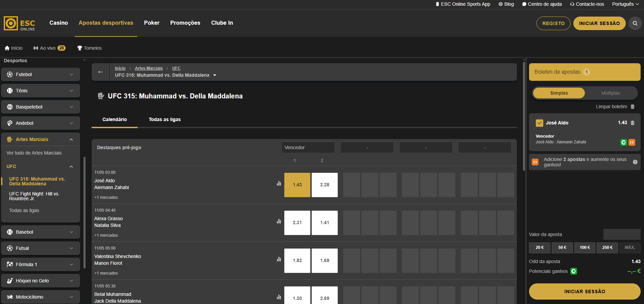Viewport: 644px width, 304px height.
Task: Click the Futebol soccer ball icon
Action: point(10,74)
